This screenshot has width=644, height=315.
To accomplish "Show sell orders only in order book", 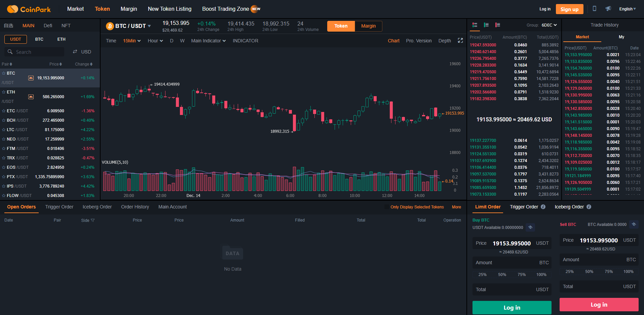I will click(498, 25).
